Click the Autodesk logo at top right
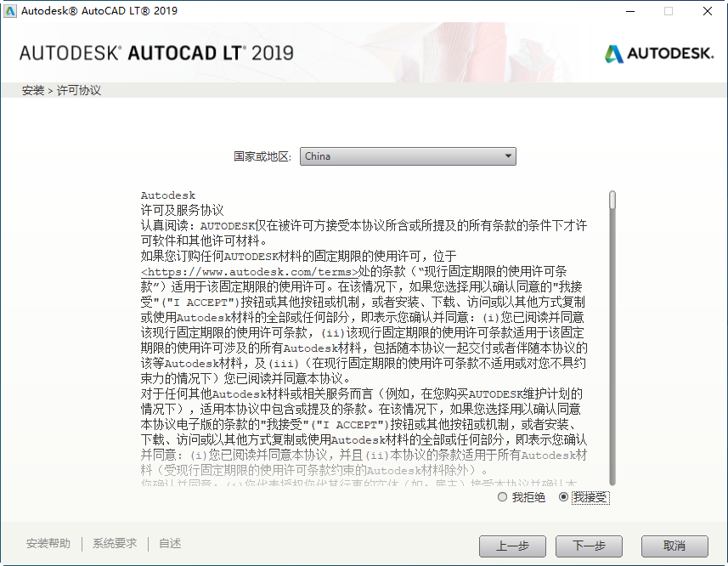728x566 pixels. click(x=659, y=54)
